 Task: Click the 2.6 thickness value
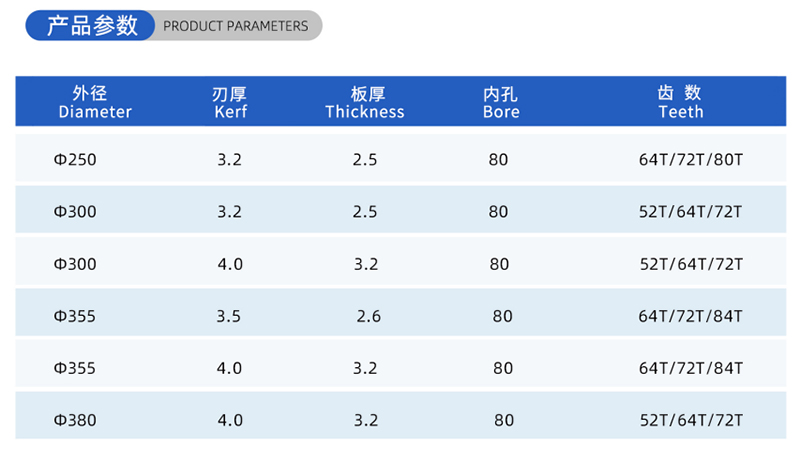pos(369,316)
